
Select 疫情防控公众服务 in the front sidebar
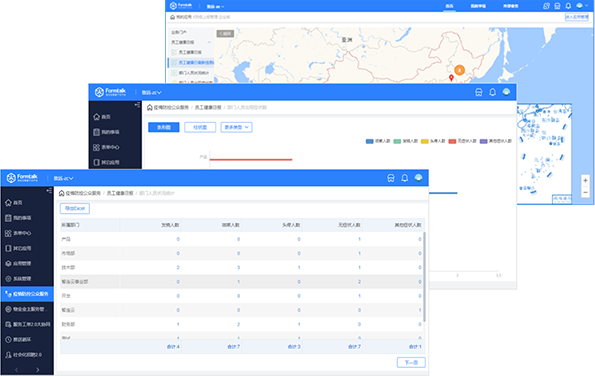[27, 294]
